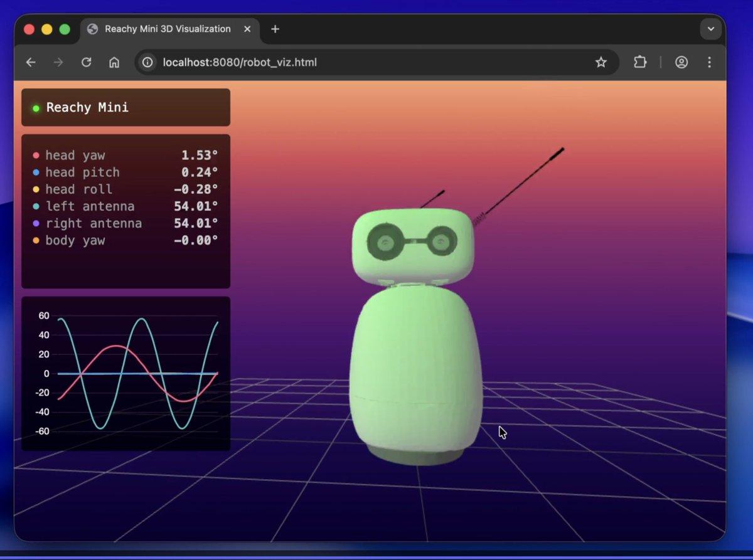Open the browser profile account icon
The image size is (753, 560).
(681, 62)
